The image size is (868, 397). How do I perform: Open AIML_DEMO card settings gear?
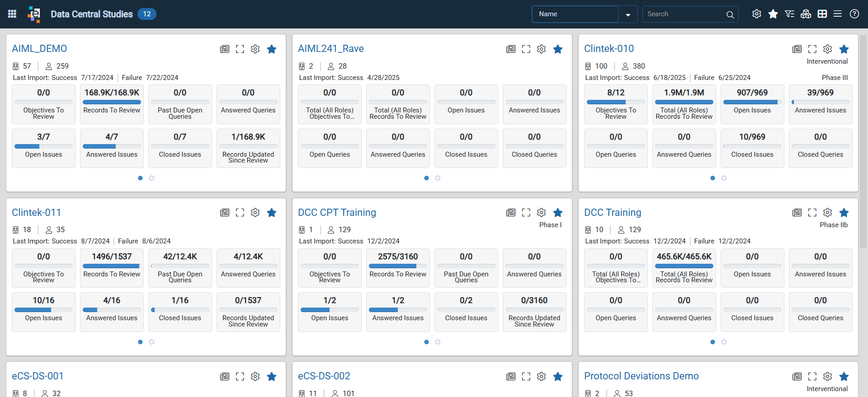click(x=255, y=49)
